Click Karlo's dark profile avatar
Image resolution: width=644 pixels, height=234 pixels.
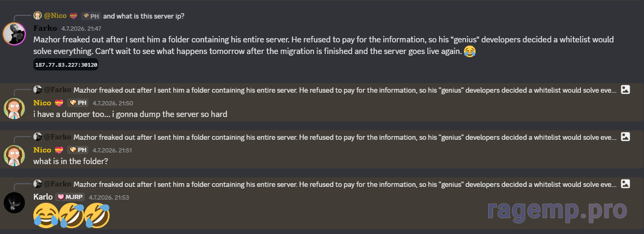pos(14,203)
